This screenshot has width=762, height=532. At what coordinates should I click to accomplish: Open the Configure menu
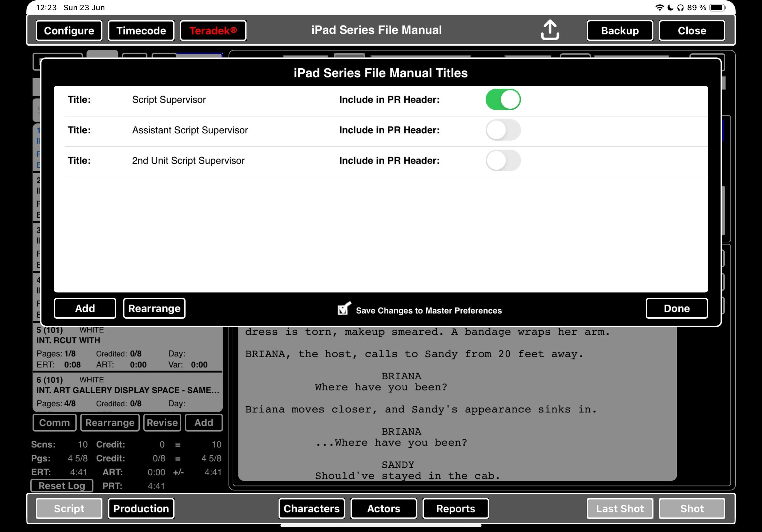(x=69, y=31)
